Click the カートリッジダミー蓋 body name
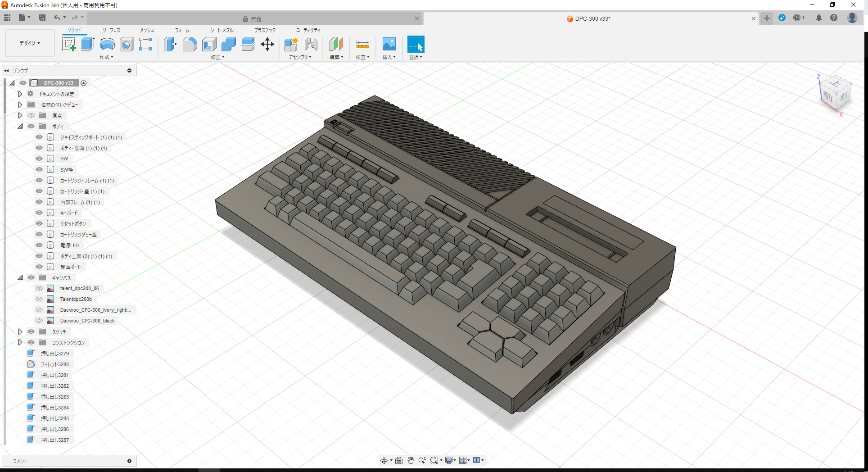The height and width of the screenshot is (472, 868). [78, 234]
